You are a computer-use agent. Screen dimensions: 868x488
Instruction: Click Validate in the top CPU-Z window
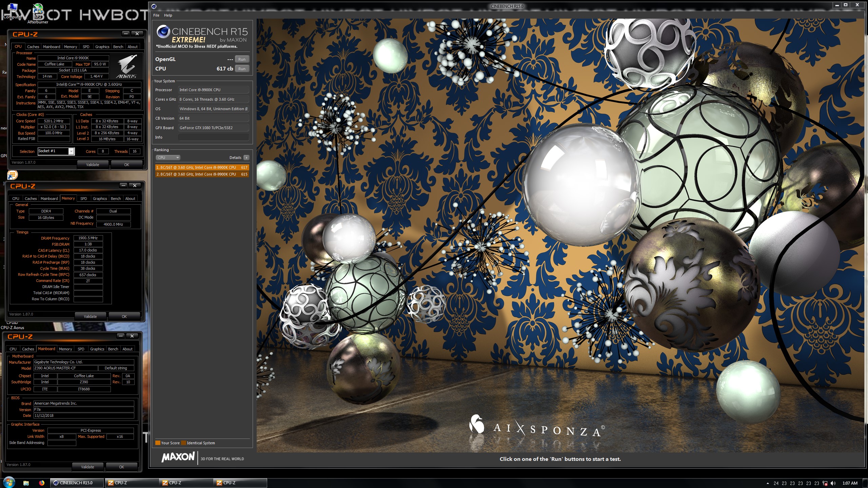tap(93, 165)
